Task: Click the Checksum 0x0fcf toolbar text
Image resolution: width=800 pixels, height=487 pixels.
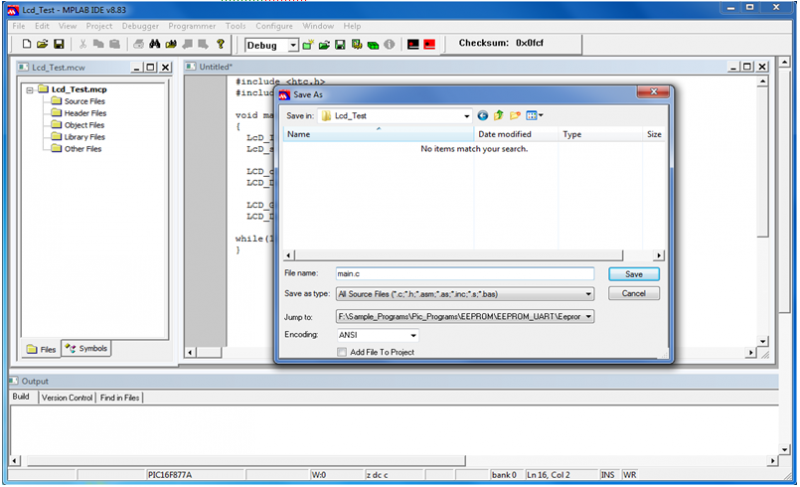Action: pos(501,43)
